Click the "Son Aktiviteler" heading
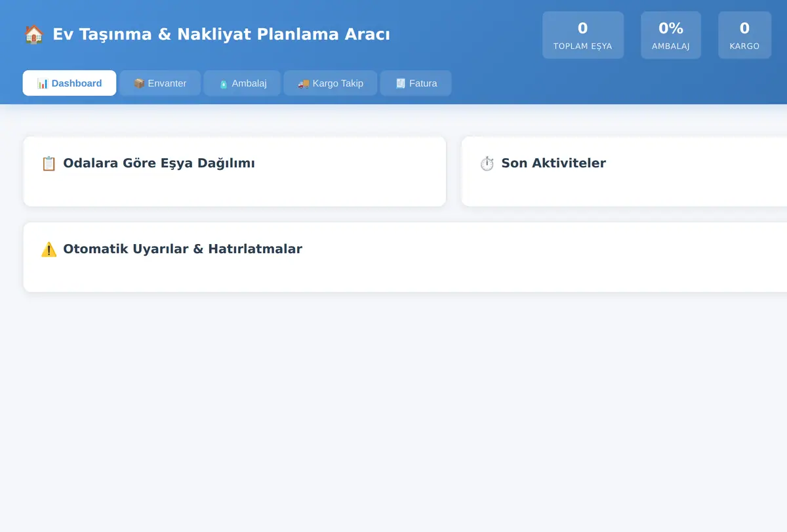 (554, 163)
